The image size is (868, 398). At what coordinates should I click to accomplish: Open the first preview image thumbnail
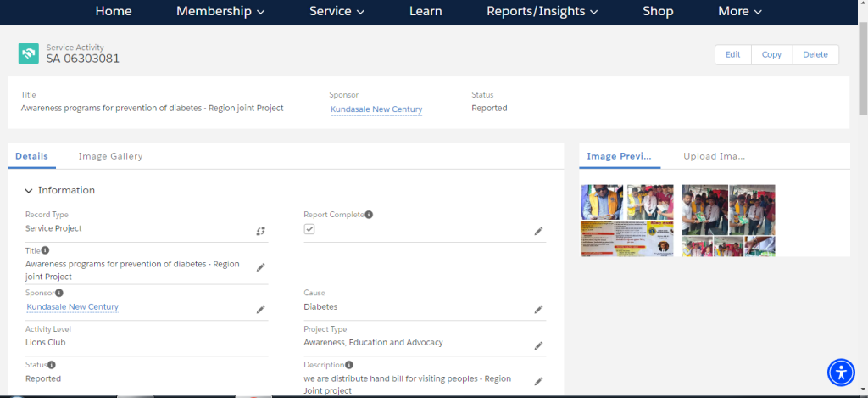(x=626, y=220)
